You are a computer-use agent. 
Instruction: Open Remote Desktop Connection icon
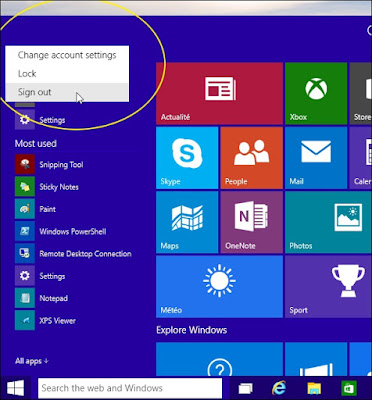(25, 254)
